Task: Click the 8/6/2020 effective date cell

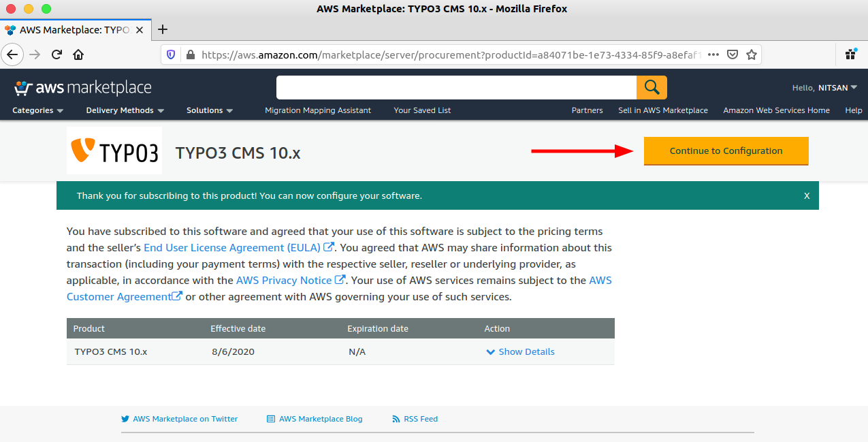Action: pyautogui.click(x=234, y=352)
